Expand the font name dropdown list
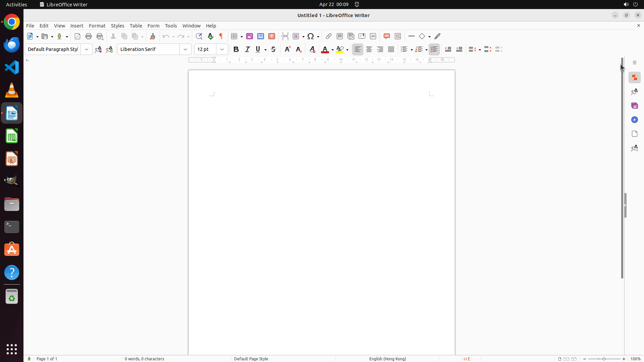 [185, 49]
